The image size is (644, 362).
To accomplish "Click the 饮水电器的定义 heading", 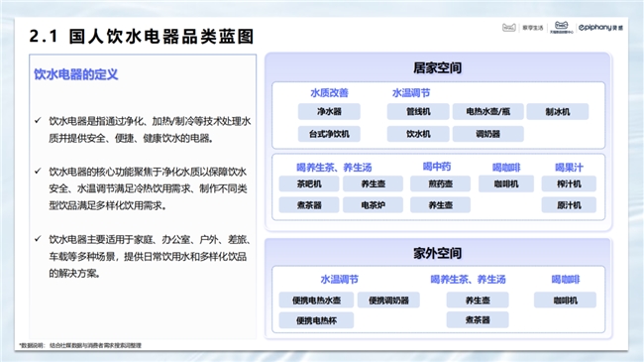I will tap(76, 74).
